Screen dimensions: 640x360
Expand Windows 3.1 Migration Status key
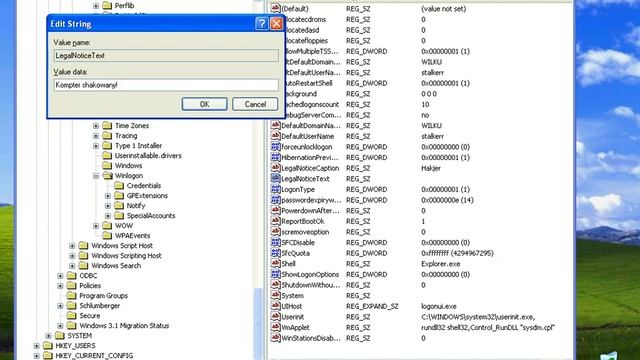(x=60, y=326)
